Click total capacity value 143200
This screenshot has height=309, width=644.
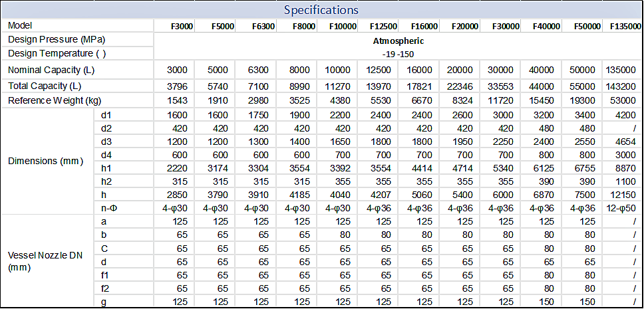[621, 86]
